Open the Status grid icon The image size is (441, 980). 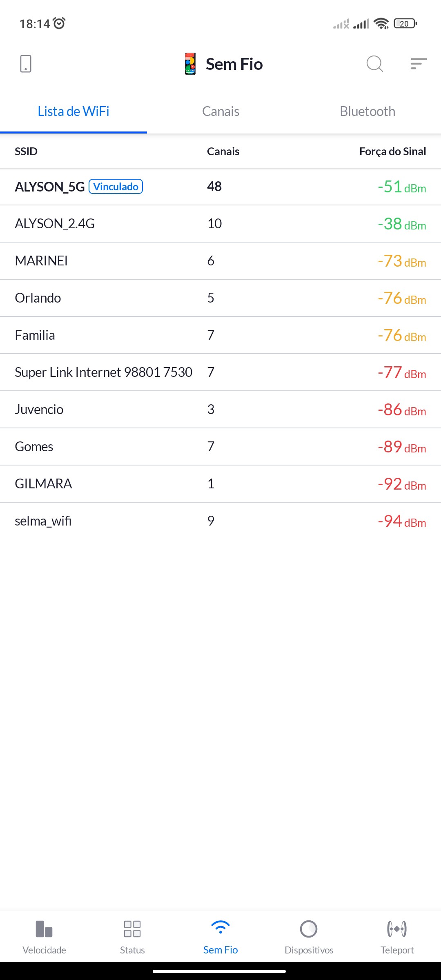pyautogui.click(x=132, y=929)
